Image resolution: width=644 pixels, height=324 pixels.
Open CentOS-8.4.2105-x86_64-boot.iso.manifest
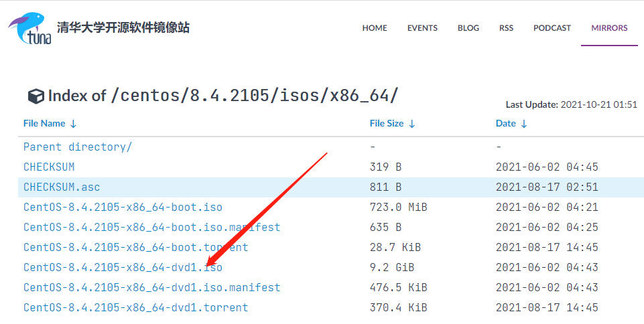point(151,227)
